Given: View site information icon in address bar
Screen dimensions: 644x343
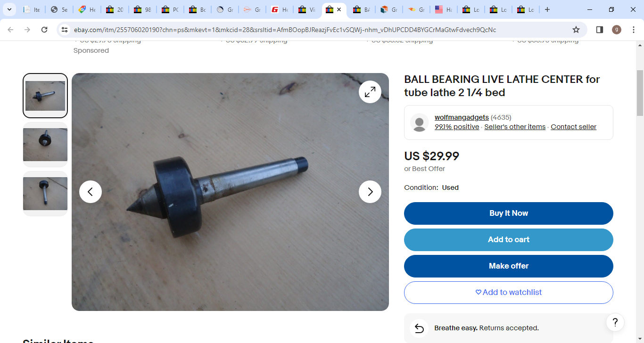Looking at the screenshot, I should click(x=65, y=30).
